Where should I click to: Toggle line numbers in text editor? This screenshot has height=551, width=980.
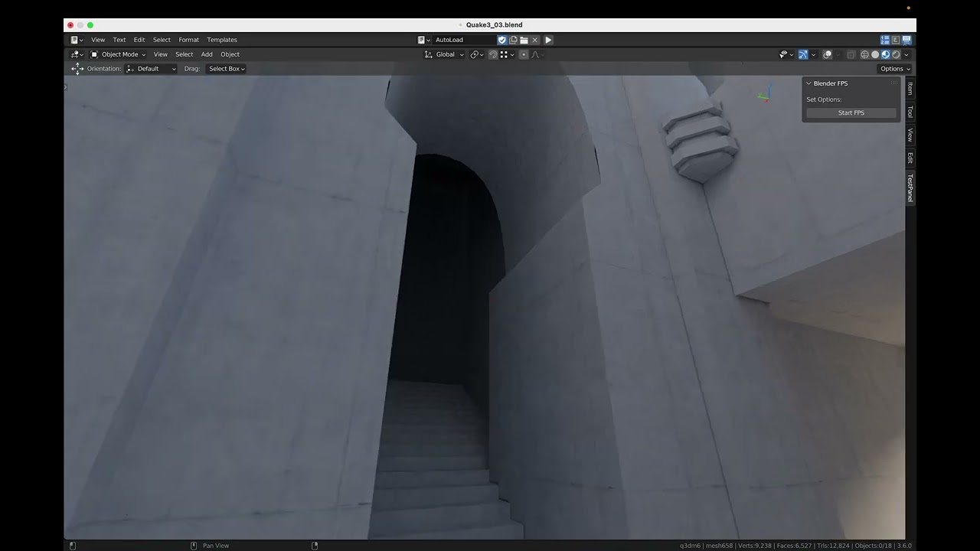point(885,40)
